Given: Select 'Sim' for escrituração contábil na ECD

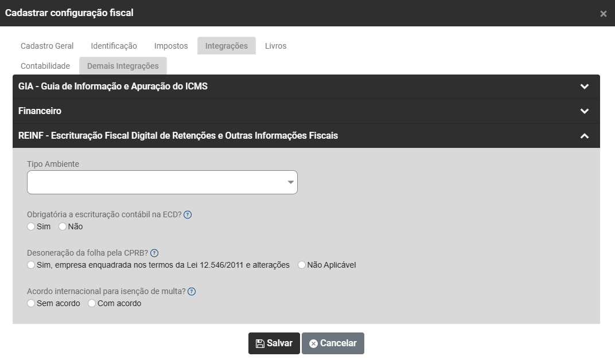Looking at the screenshot, I should (x=31, y=227).
